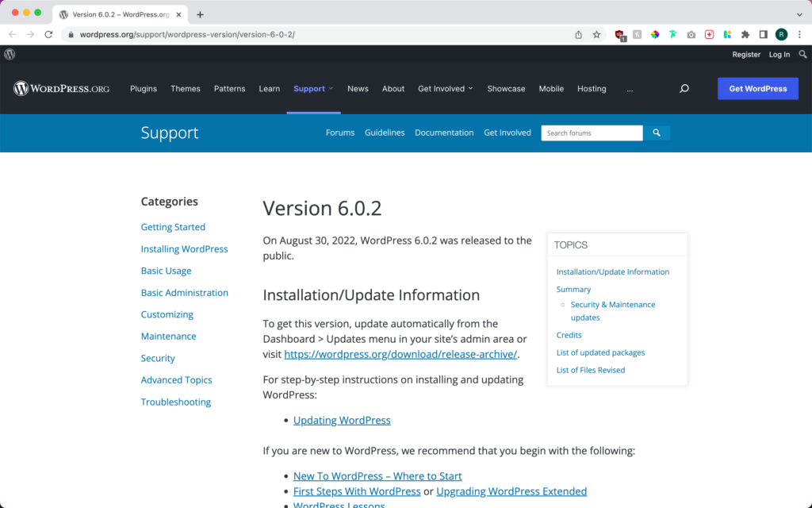Open the uBlock Origin extension
The width and height of the screenshot is (812, 508).
click(619, 34)
